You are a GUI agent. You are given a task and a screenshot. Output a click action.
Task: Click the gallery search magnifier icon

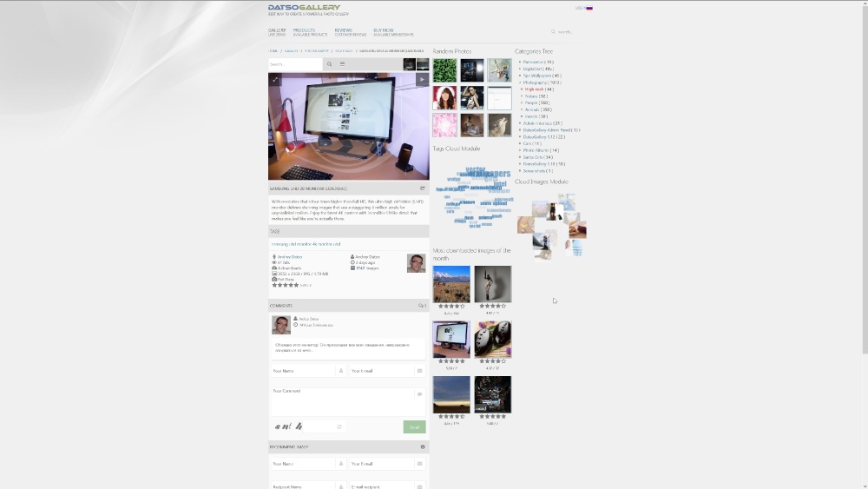(329, 64)
